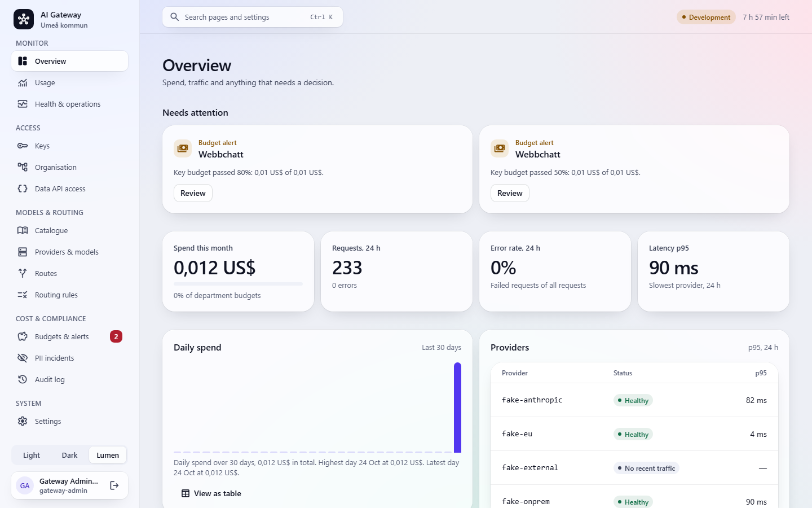Click the Providers & models server icon
The width and height of the screenshot is (812, 508).
point(23,252)
